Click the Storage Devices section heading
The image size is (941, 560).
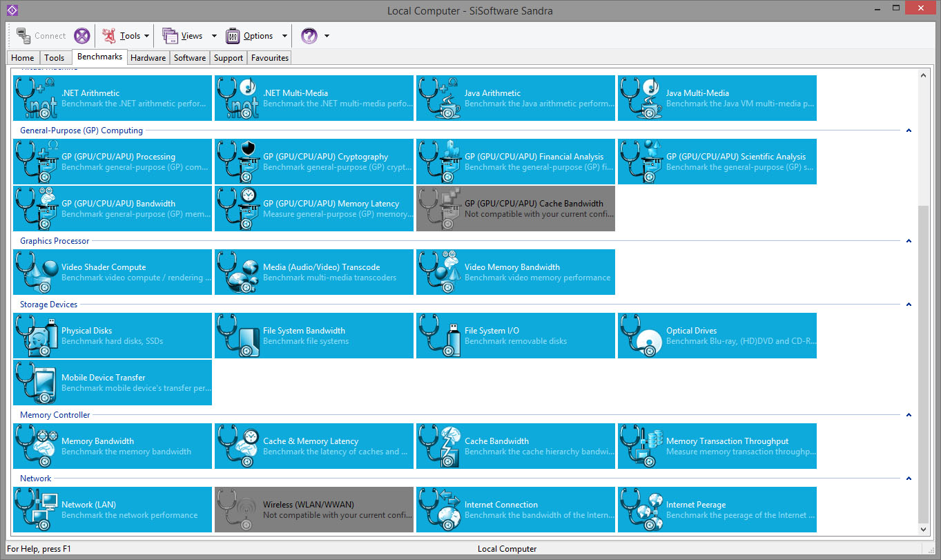(x=49, y=305)
